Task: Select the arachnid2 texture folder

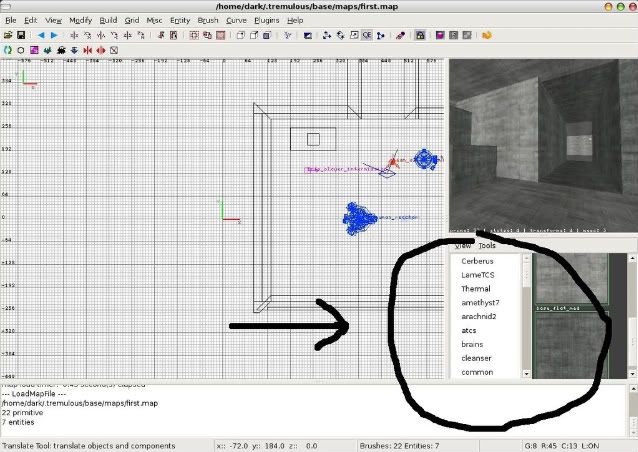Action: tap(479, 317)
